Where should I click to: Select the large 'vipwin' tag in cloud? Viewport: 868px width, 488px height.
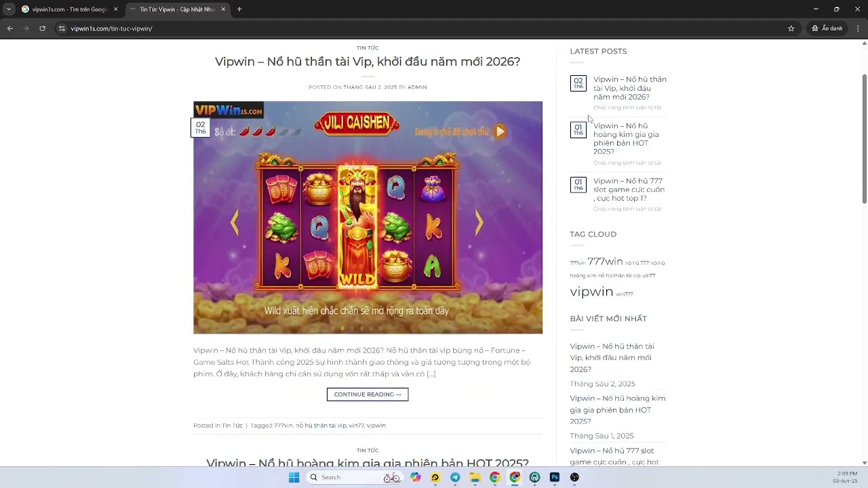[591, 291]
